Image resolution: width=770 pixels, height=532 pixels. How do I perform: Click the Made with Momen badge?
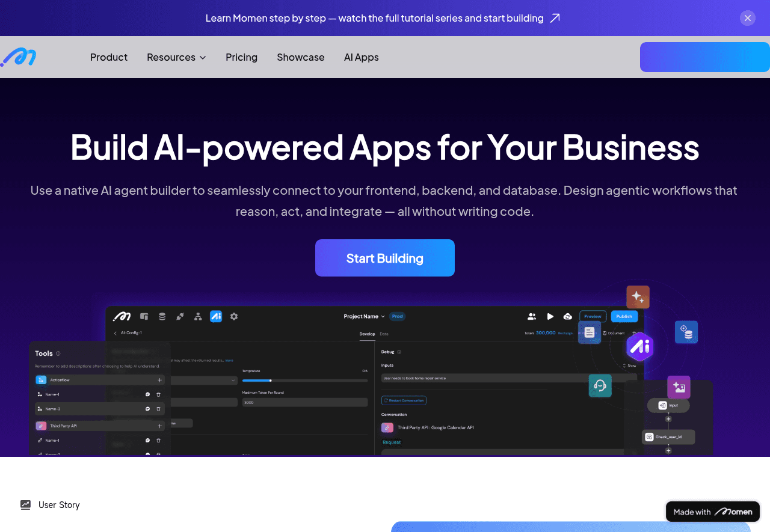(712, 512)
